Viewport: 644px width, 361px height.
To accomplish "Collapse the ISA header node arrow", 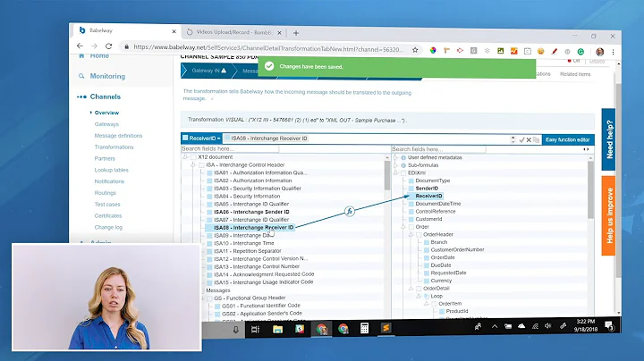I will click(x=193, y=164).
